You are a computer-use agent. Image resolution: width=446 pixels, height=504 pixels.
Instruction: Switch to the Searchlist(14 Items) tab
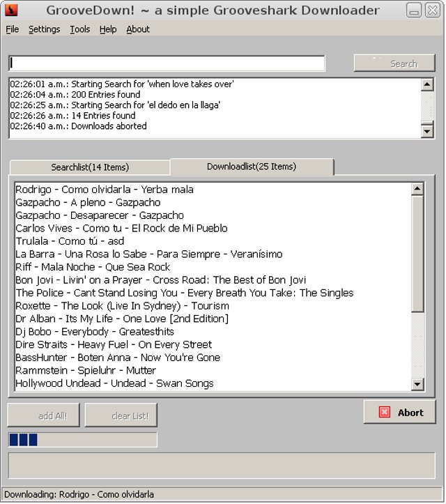(90, 167)
